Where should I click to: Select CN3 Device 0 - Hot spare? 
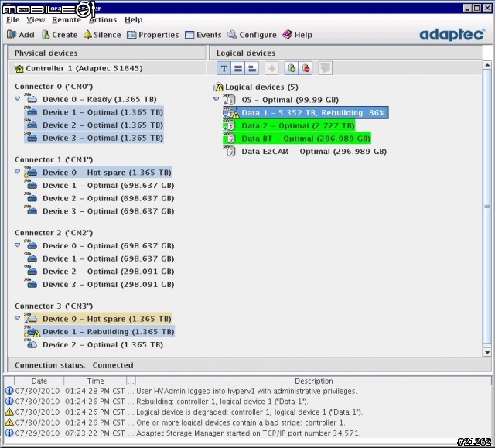pos(107,319)
